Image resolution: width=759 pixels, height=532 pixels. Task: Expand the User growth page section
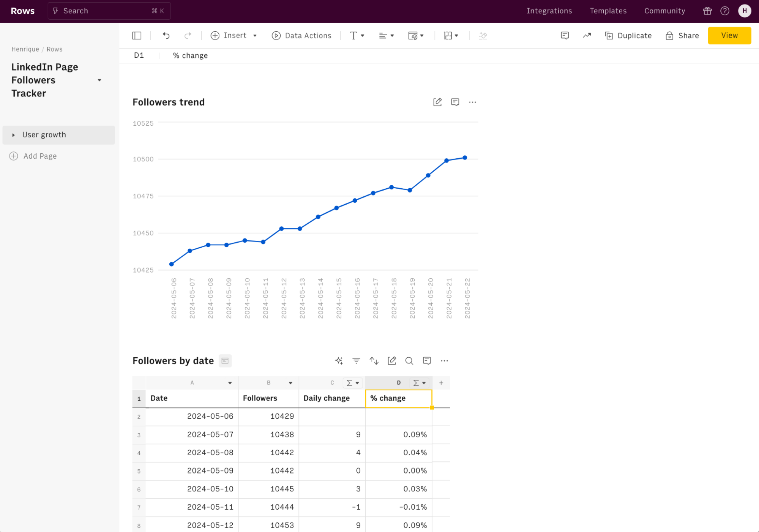point(13,134)
